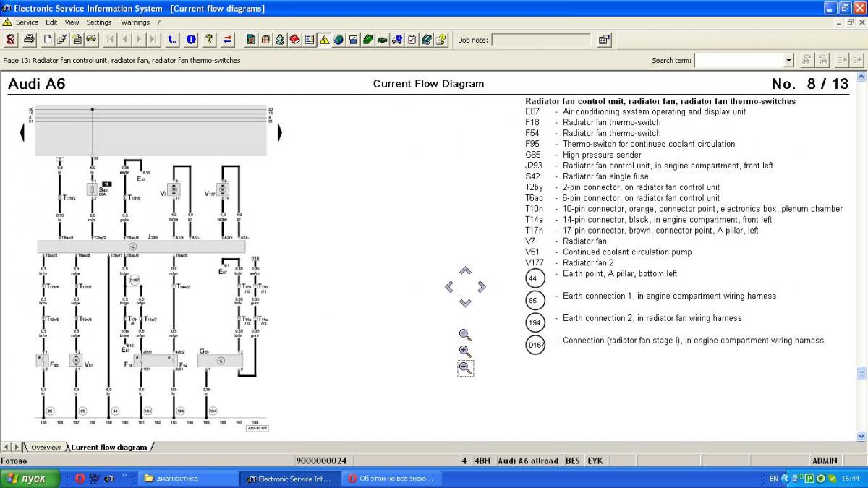
Task: Click the 'No. 8 / 13' page indicator
Action: coord(810,84)
